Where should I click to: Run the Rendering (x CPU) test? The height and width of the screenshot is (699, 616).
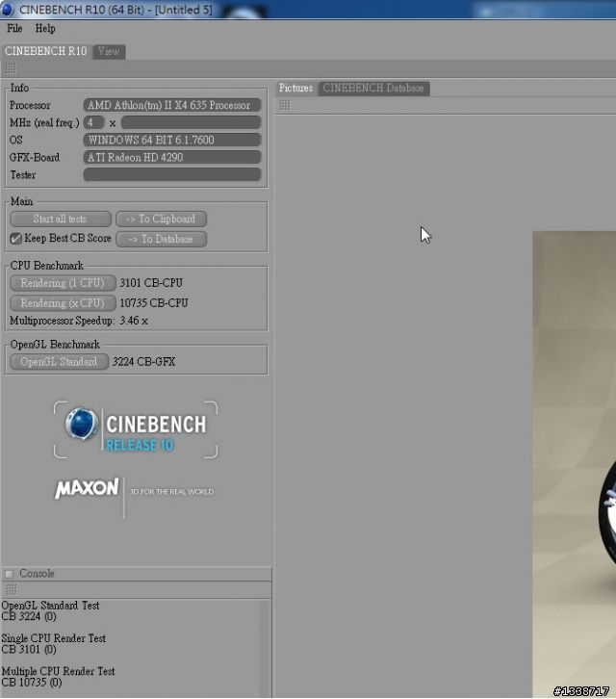tap(63, 303)
